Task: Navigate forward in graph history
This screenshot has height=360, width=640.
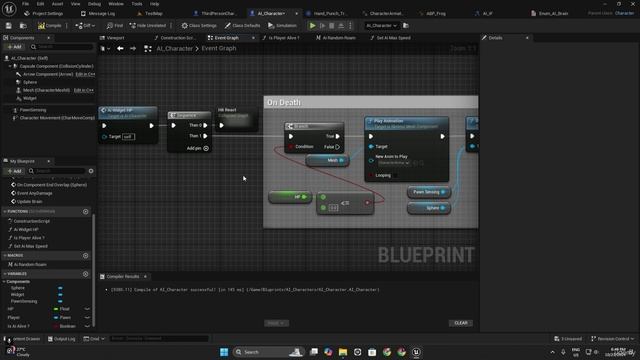Action: 133,49
